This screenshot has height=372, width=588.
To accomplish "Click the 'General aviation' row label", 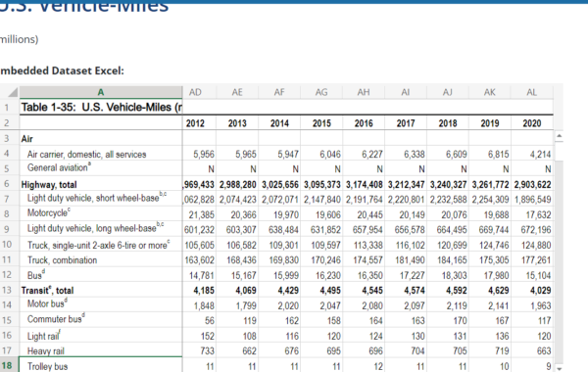I will pyautogui.click(x=59, y=167).
